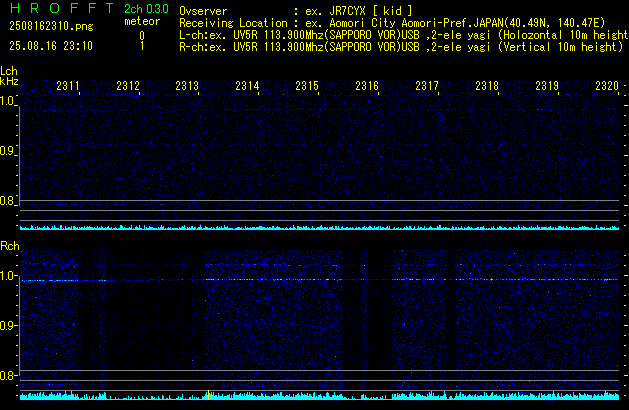Click the Receiving Location line
The height and width of the screenshot is (410, 629).
[392, 23]
